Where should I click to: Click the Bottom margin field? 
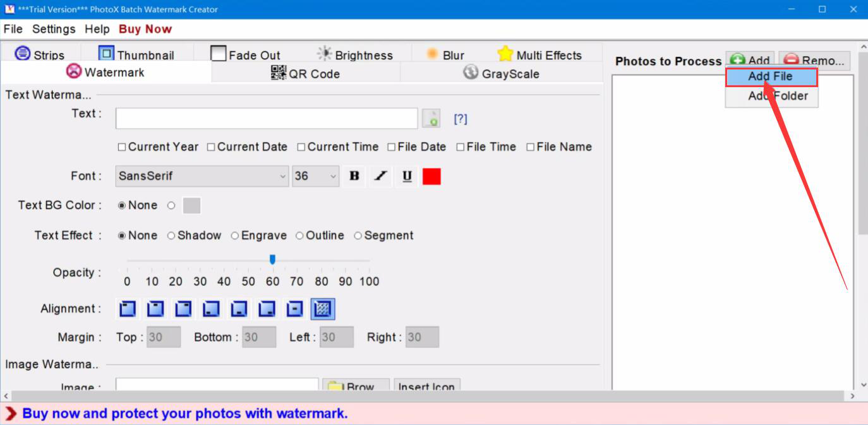point(259,337)
